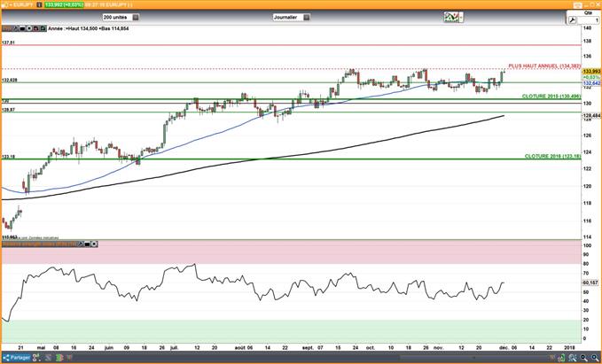This screenshot has width=602, height=364.
Task: Open the units dropdown next to 200 unités
Action: pyautogui.click(x=136, y=17)
